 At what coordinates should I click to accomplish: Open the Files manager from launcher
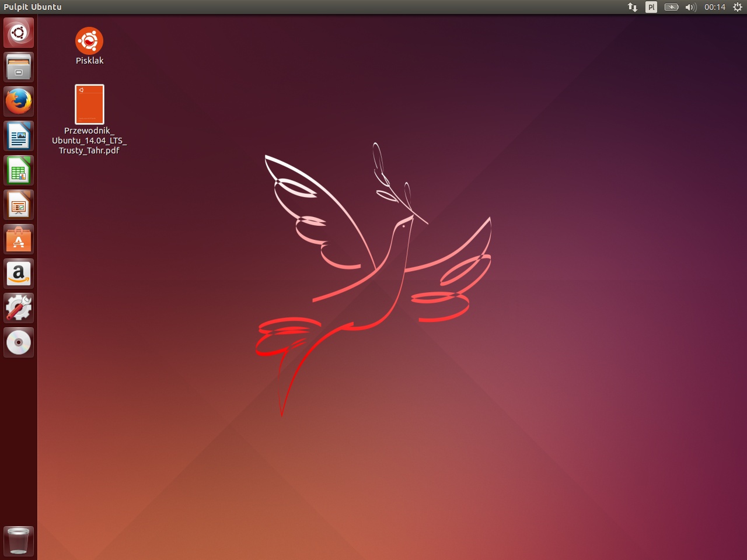click(19, 67)
